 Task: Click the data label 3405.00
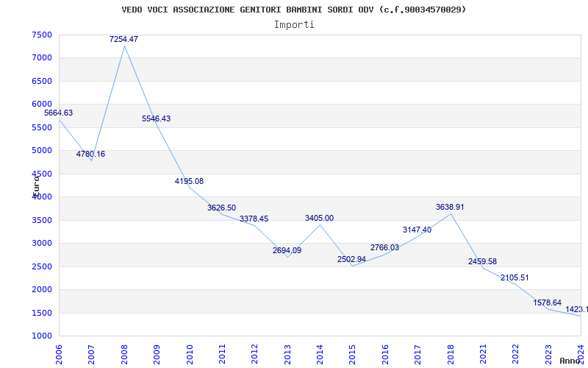pyautogui.click(x=319, y=218)
